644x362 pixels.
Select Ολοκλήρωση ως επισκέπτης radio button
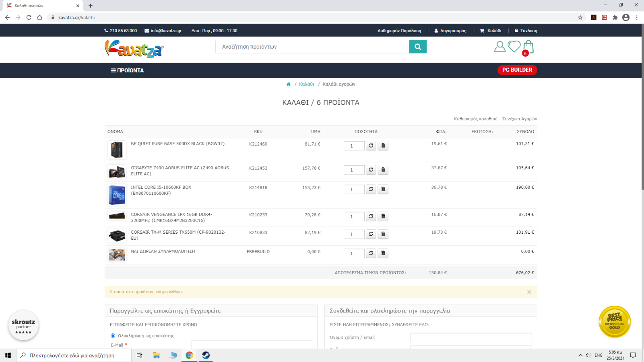(113, 335)
